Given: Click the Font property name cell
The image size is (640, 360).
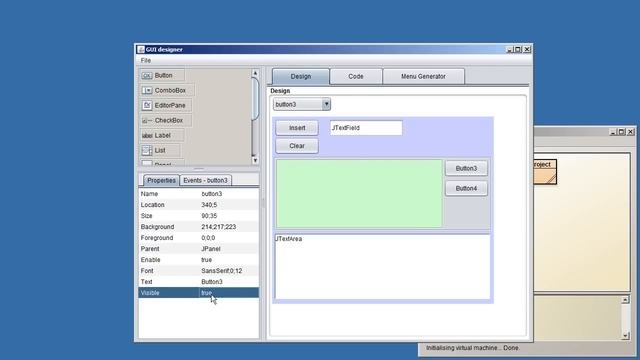Looking at the screenshot, I should click(169, 271).
